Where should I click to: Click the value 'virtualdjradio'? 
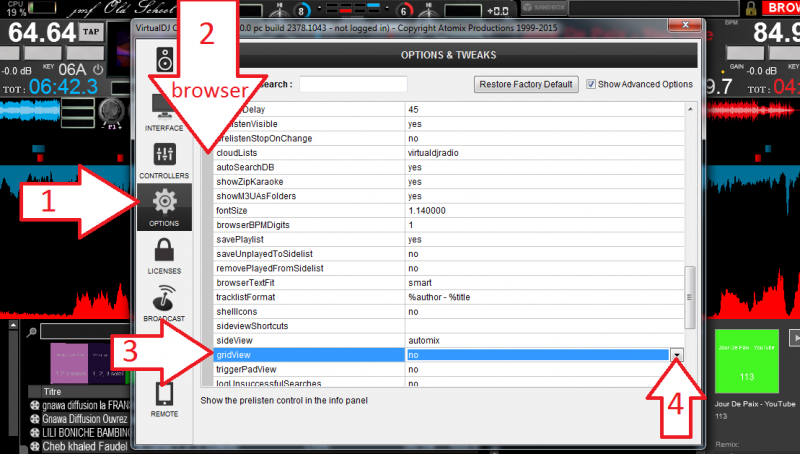click(x=433, y=153)
